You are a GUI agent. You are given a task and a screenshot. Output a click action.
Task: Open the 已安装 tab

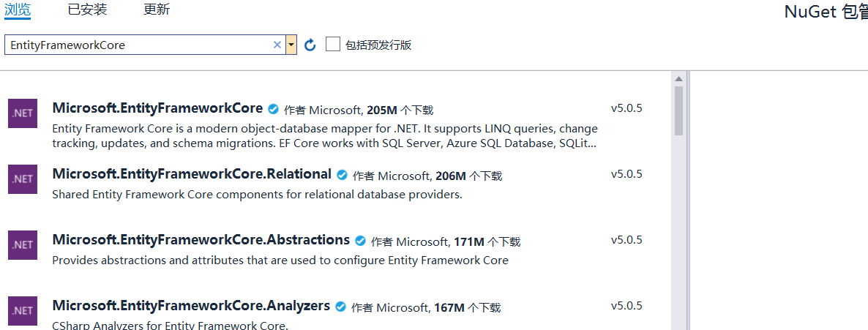pos(87,10)
